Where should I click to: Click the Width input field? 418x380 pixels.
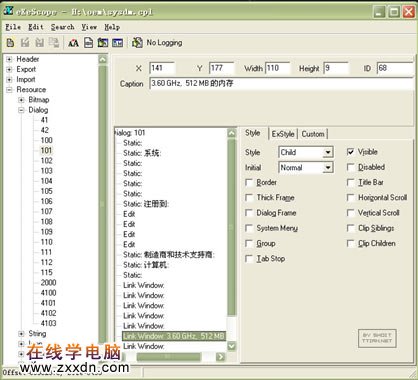click(x=277, y=68)
